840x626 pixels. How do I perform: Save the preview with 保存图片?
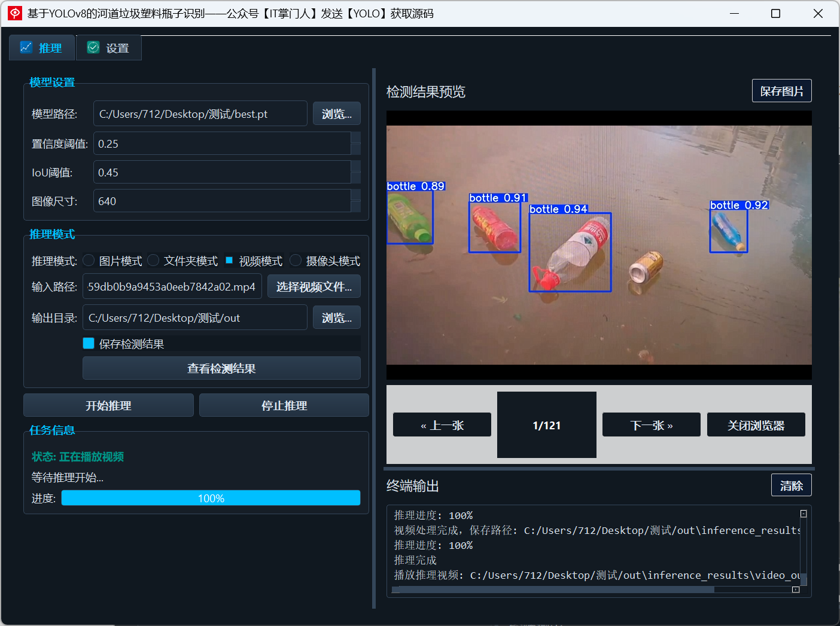782,91
